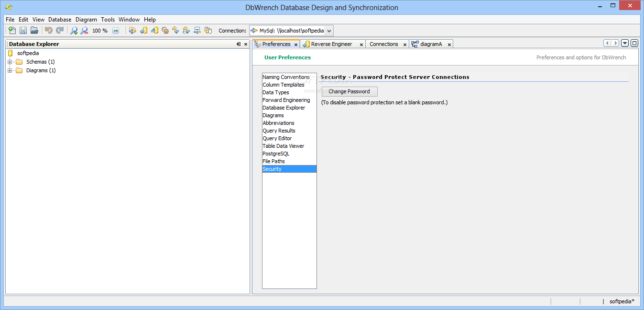Image resolution: width=644 pixels, height=310 pixels.
Task: Switch to the diagramA tab
Action: pyautogui.click(x=431, y=44)
